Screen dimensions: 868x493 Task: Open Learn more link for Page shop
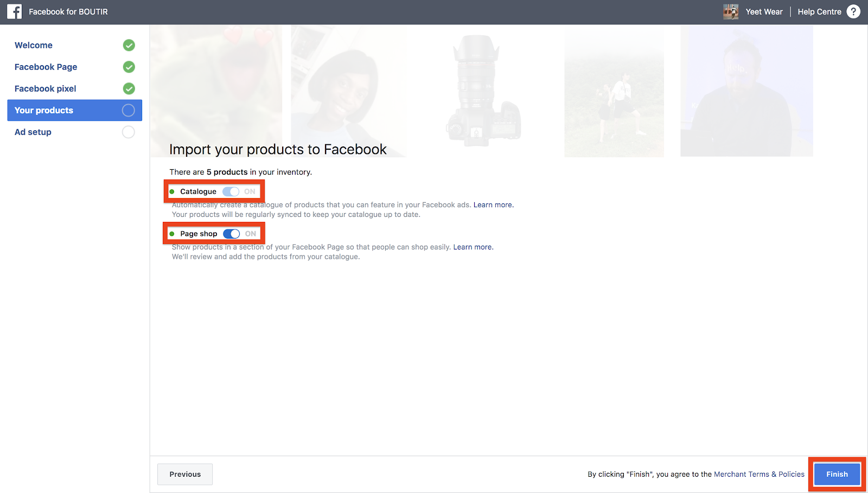click(473, 247)
